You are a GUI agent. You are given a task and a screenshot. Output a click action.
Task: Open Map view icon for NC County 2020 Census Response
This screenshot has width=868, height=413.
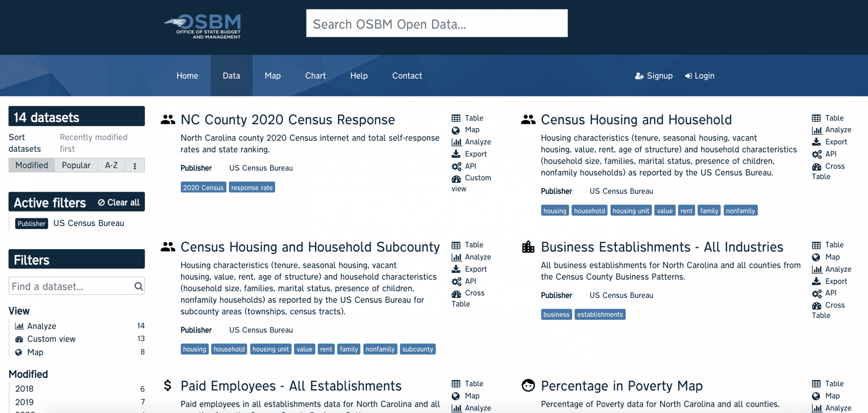point(456,130)
